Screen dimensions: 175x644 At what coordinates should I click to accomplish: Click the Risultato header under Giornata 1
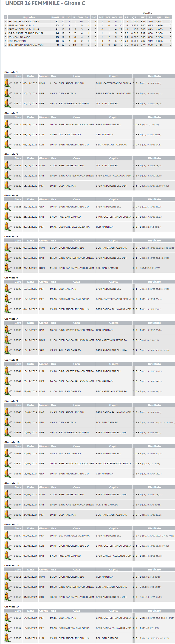(154, 76)
